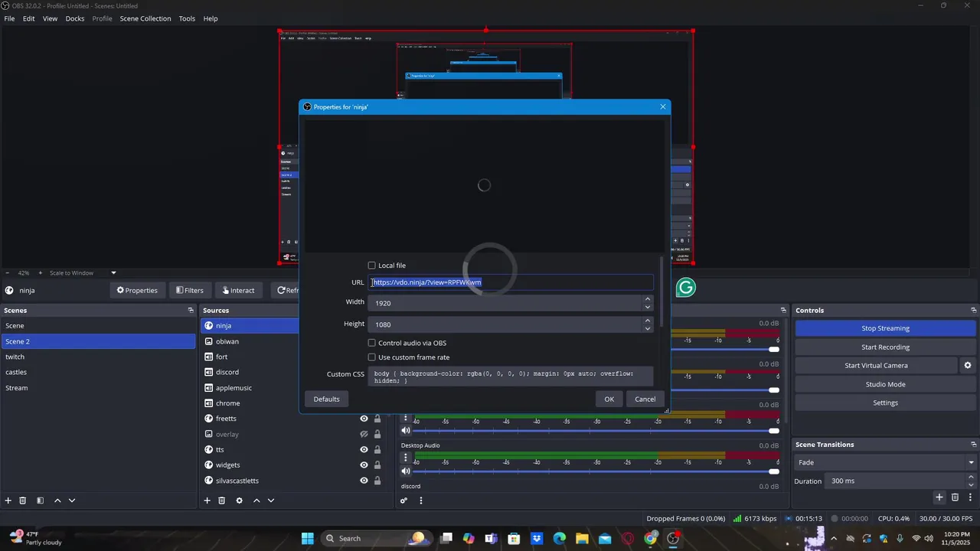Open audio mixer menu dots beside gears

420,500
